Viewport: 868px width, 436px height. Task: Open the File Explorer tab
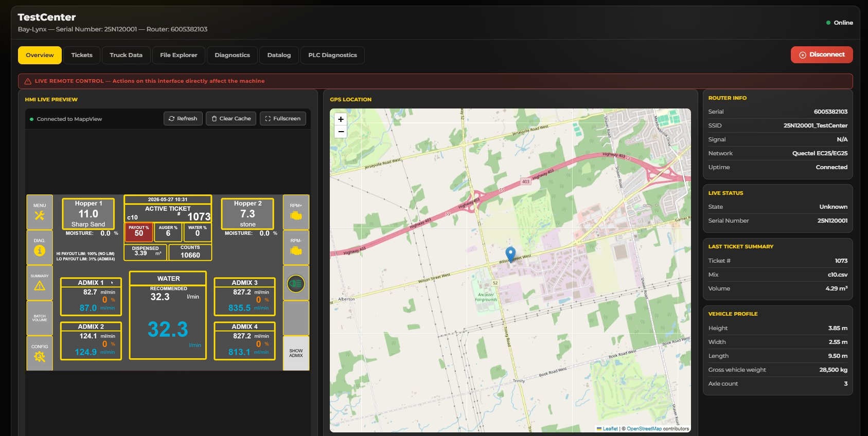tap(179, 55)
